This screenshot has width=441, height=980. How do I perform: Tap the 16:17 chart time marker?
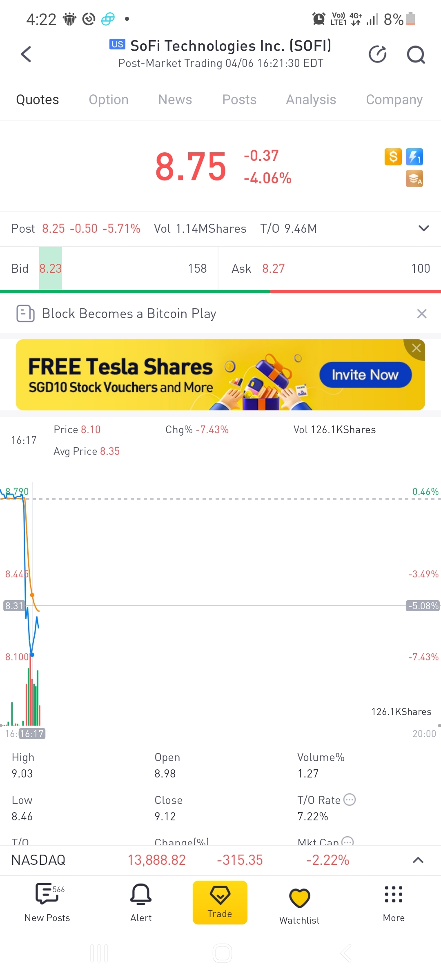pos(32,734)
